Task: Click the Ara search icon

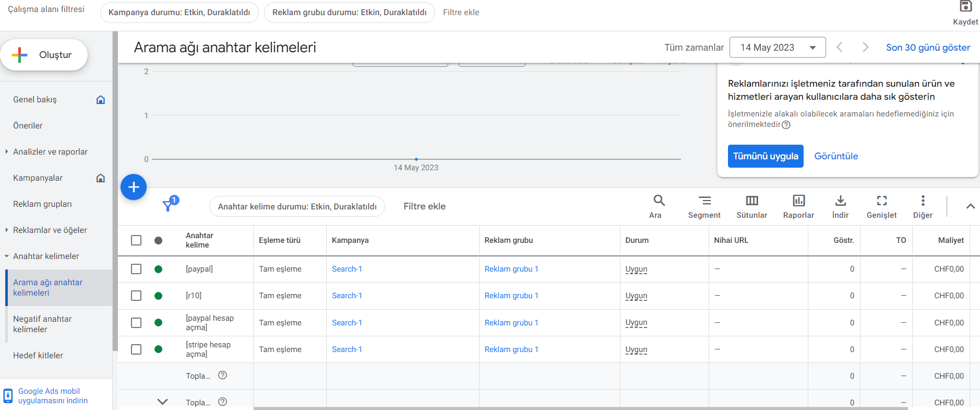Action: pyautogui.click(x=659, y=200)
